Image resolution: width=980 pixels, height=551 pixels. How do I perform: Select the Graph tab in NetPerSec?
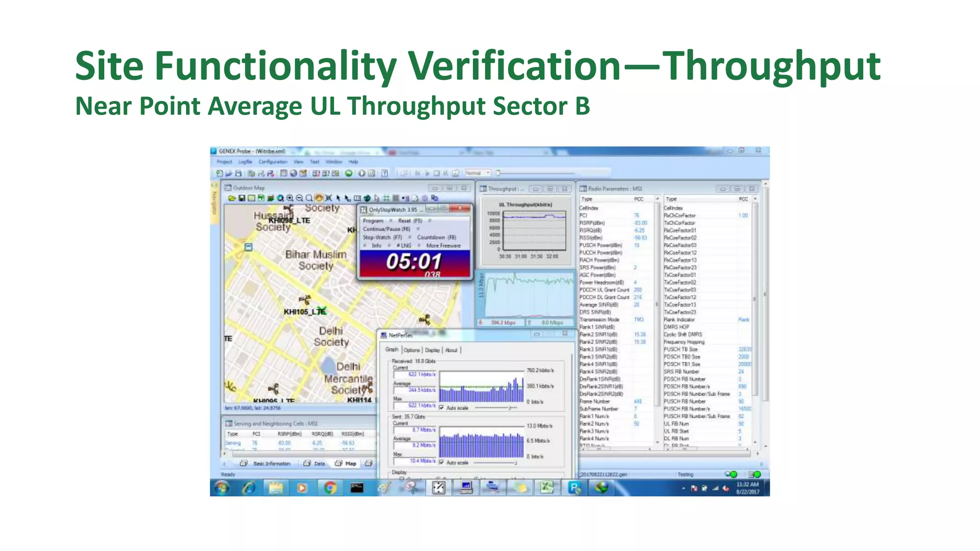point(392,350)
